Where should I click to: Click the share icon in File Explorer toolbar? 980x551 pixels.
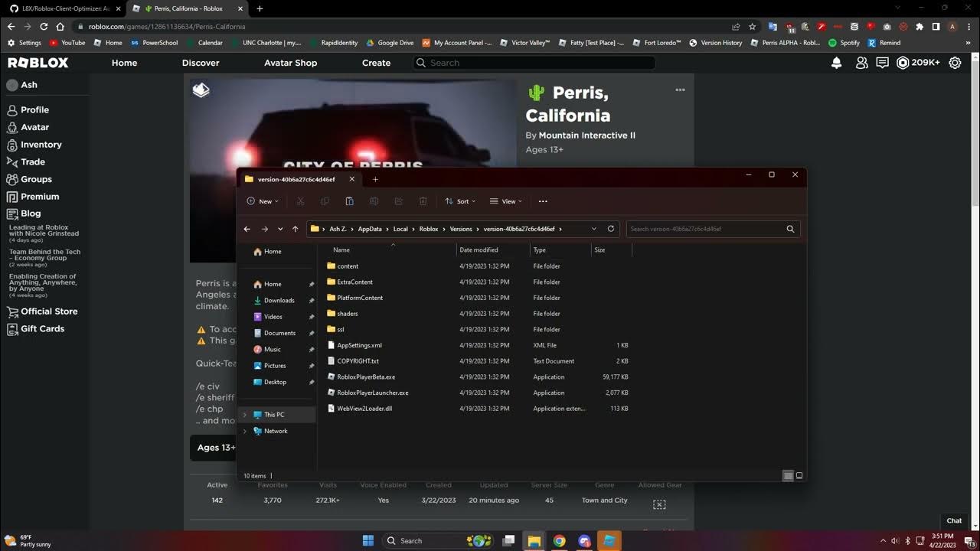[x=398, y=201]
